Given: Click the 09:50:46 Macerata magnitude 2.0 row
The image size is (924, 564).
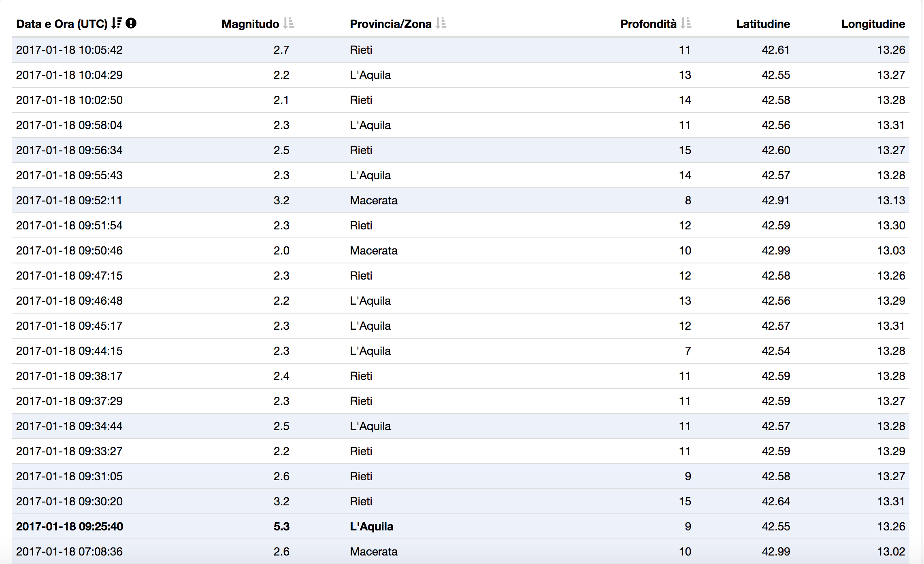Looking at the screenshot, I should (461, 250).
